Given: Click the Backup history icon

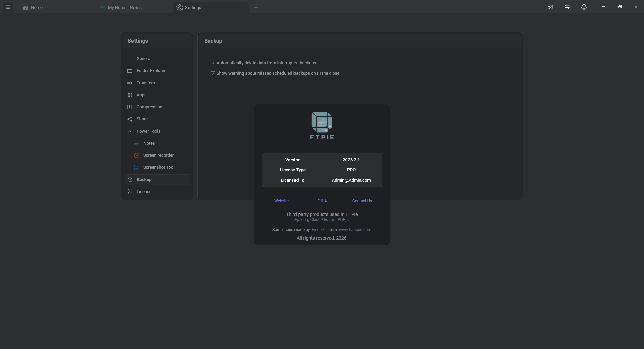Looking at the screenshot, I should [x=130, y=180].
